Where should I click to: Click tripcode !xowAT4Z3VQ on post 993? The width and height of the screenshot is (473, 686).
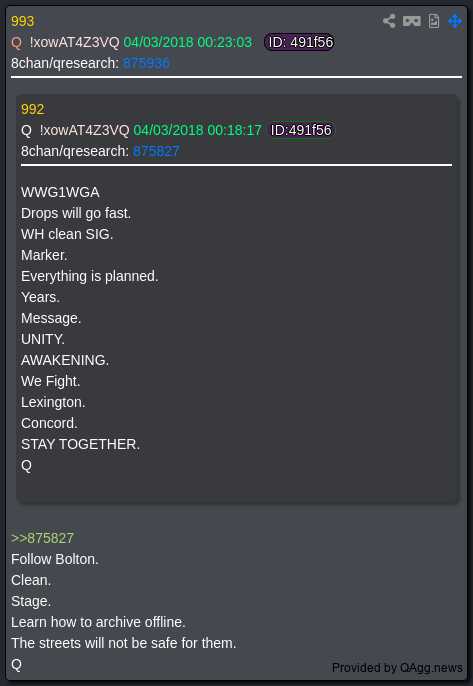click(x=74, y=42)
